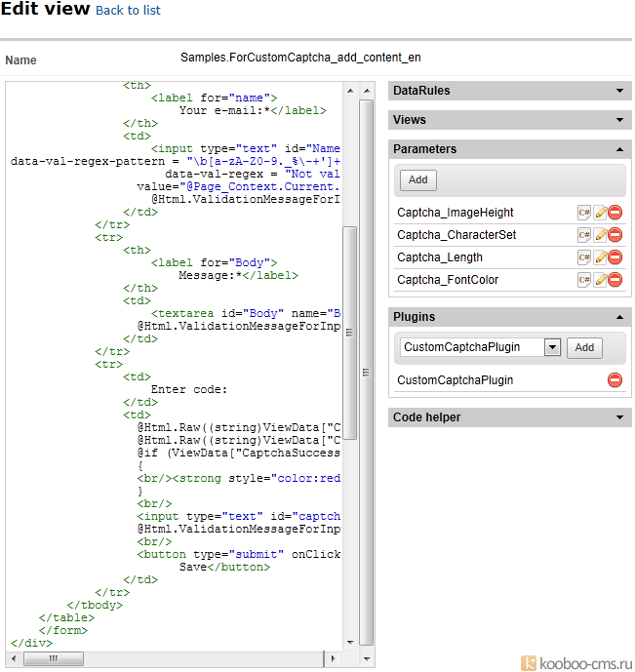
Task: Remove the CustomCaptchaPlugin from plugins list
Action: pos(615,380)
